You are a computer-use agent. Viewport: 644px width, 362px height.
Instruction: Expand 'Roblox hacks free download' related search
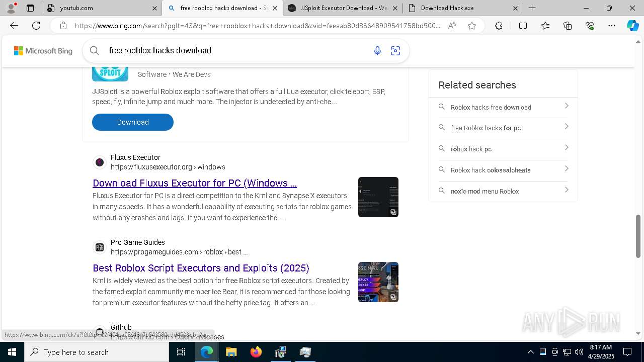click(567, 106)
